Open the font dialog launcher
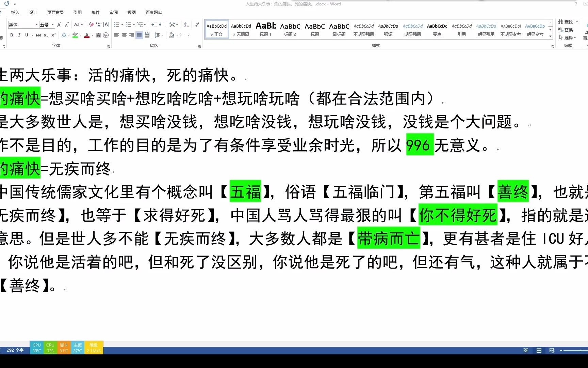 (109, 46)
